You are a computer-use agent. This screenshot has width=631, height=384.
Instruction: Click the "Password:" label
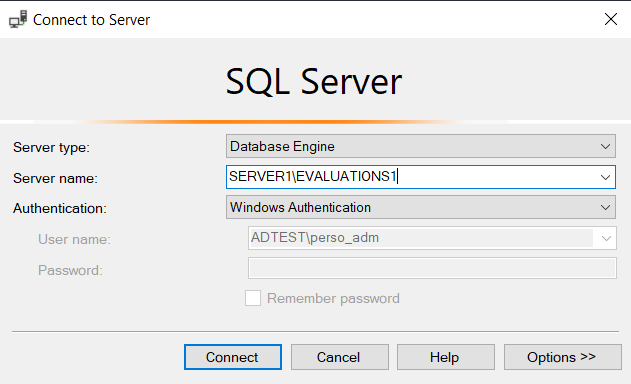point(70,270)
